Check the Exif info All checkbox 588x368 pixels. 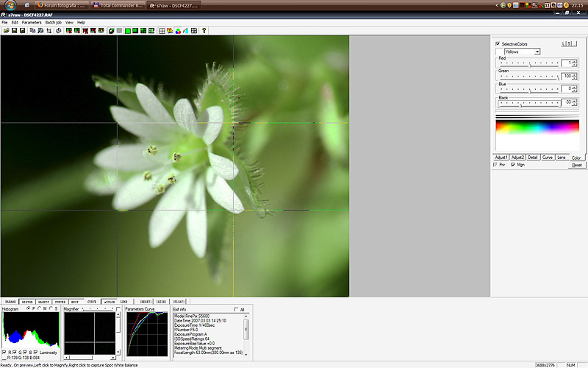[236, 309]
